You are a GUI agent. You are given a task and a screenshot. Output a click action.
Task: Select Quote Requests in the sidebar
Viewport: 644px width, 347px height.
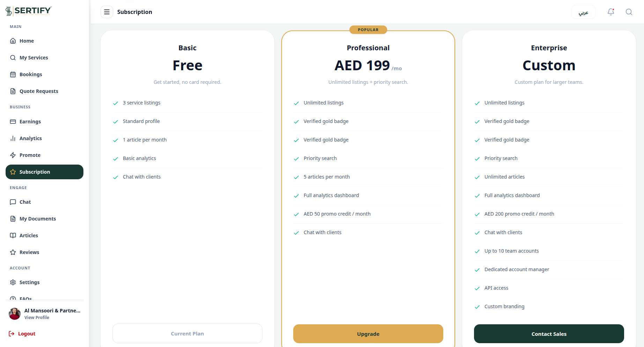(44, 91)
